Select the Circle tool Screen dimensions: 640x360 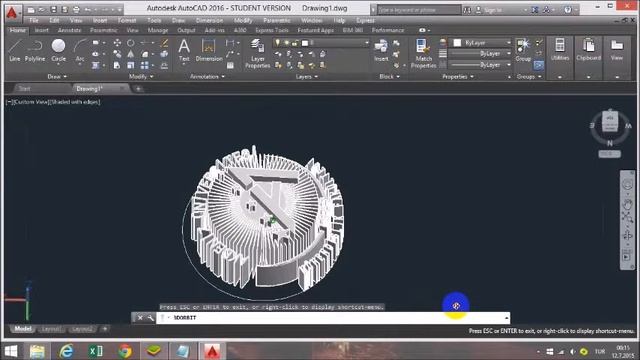58,50
